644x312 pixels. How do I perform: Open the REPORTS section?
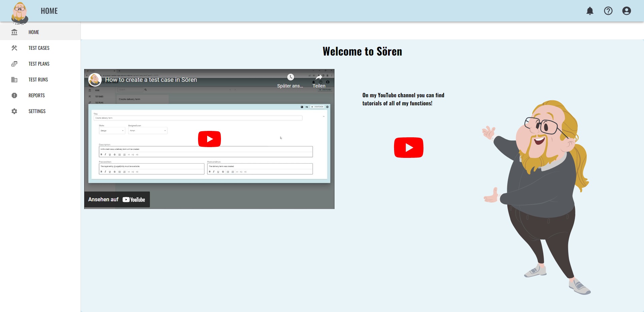36,96
